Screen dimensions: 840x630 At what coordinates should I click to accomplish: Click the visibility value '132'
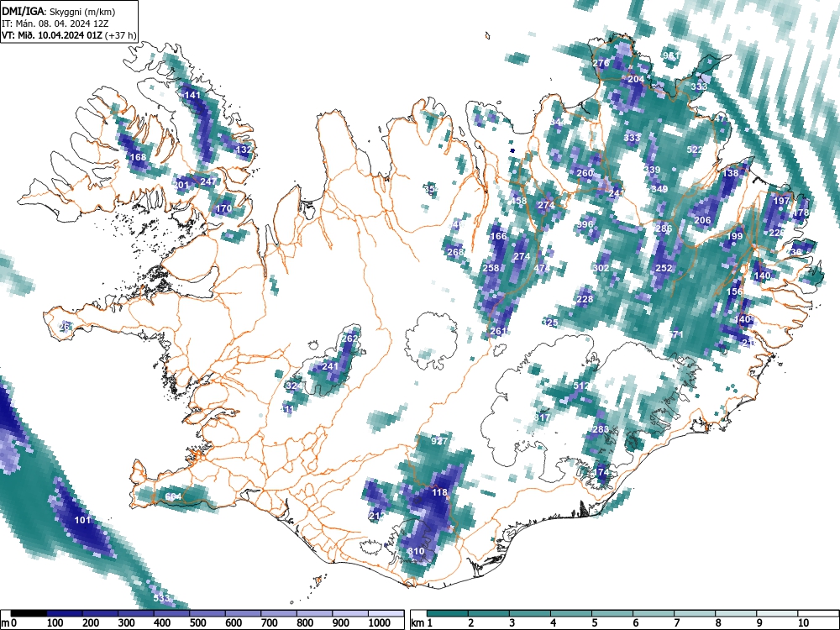244,150
